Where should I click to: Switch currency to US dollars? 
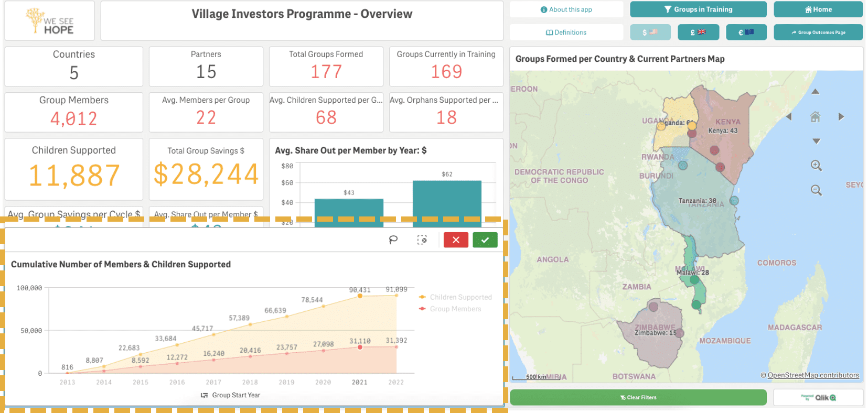tap(650, 32)
